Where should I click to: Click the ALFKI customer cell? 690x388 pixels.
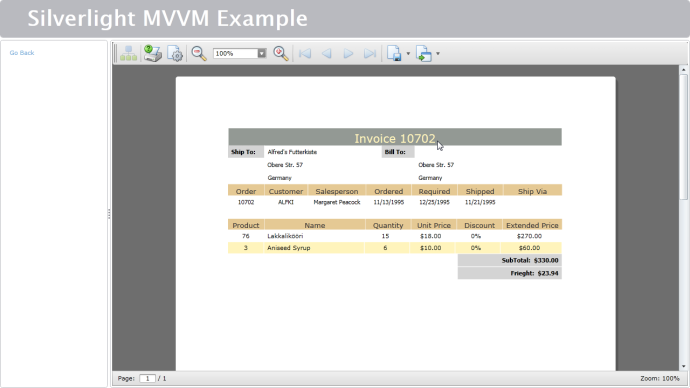pos(286,202)
